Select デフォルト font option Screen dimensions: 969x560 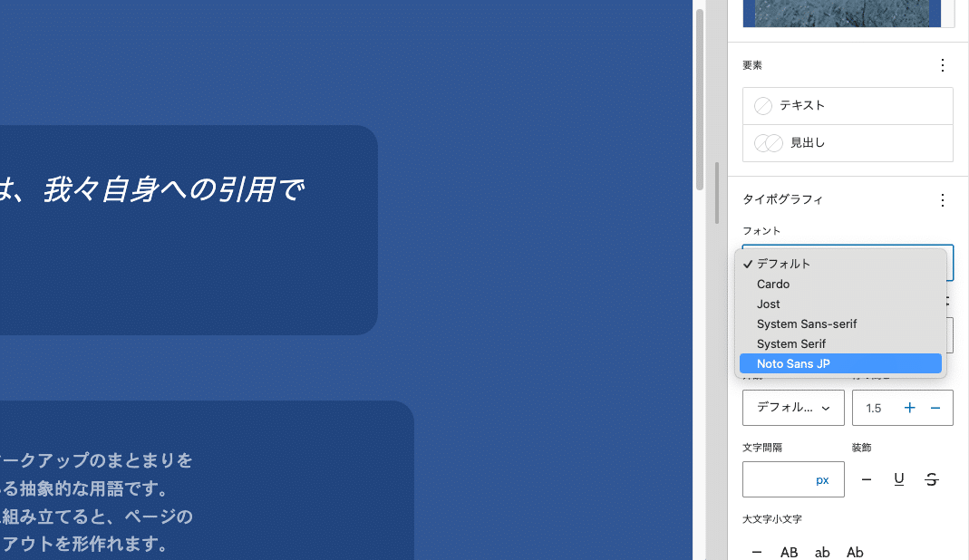[783, 264]
